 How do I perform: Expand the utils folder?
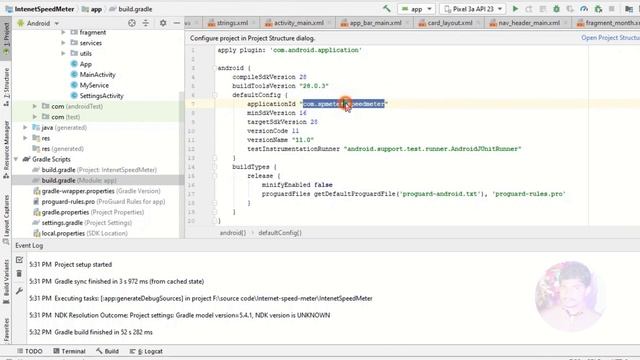pos(63,53)
